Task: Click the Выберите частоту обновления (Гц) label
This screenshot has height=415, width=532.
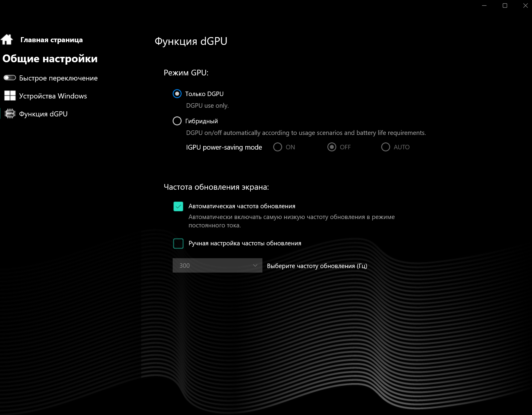Action: tap(317, 266)
